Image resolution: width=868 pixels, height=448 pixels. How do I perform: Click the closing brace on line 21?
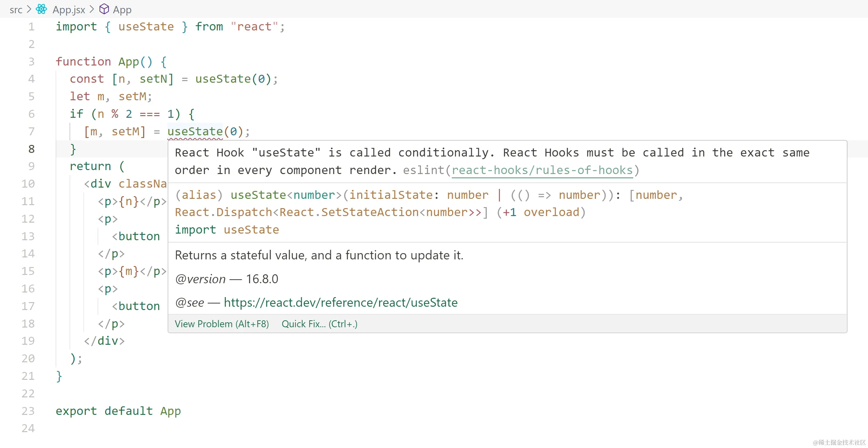59,376
